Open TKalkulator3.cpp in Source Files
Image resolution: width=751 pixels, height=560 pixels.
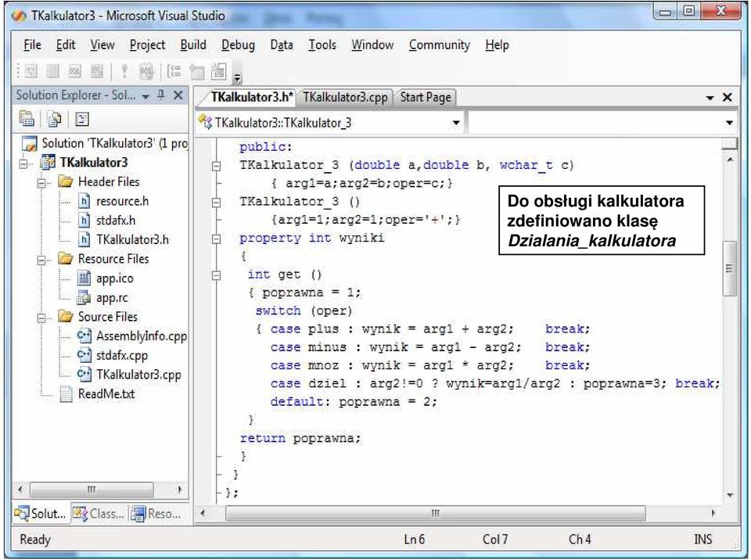tap(138, 375)
